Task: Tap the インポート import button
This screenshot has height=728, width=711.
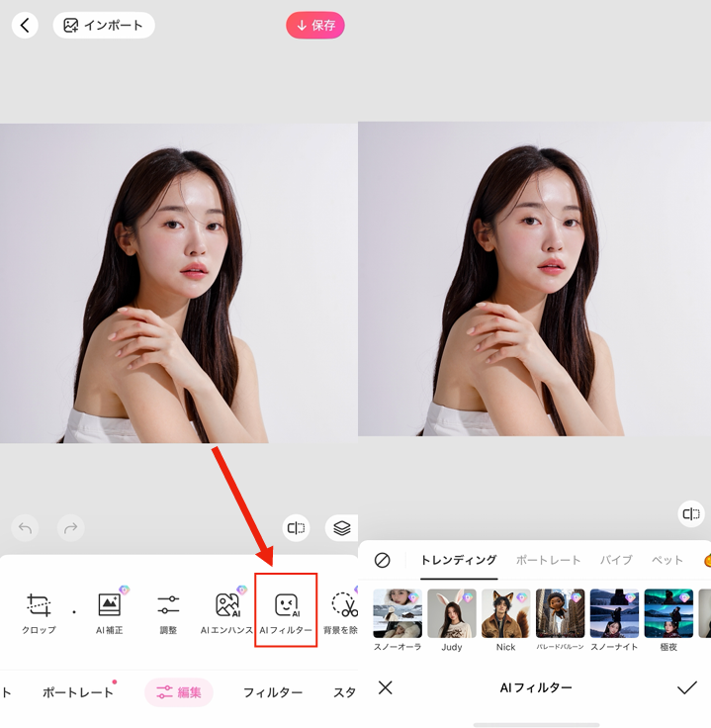Action: pos(104,26)
